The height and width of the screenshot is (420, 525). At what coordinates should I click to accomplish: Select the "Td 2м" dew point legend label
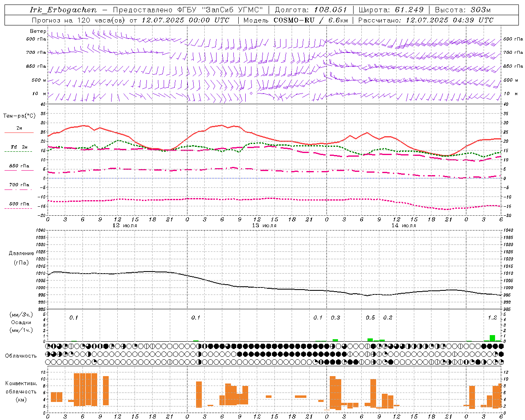pos(19,147)
